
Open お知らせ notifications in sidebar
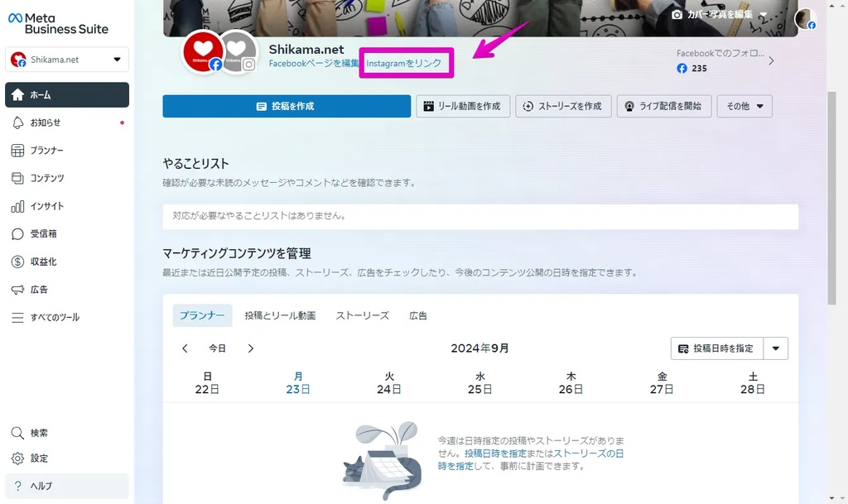(67, 122)
